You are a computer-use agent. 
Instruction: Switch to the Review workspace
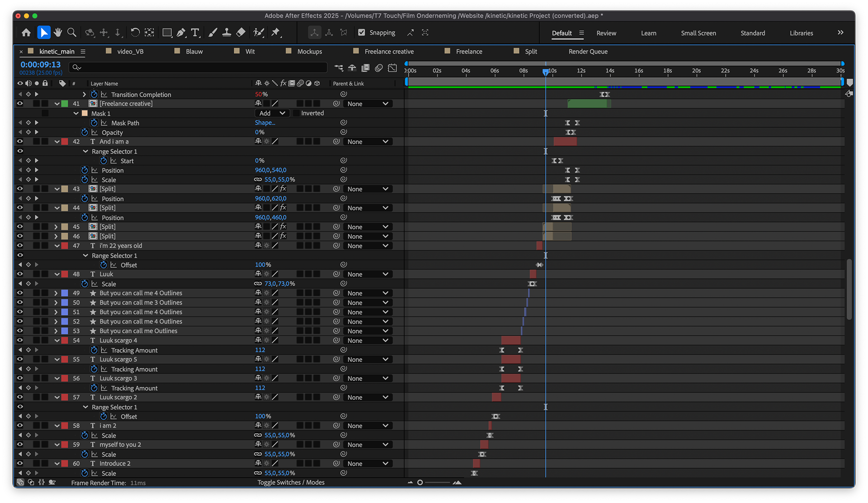pos(606,33)
